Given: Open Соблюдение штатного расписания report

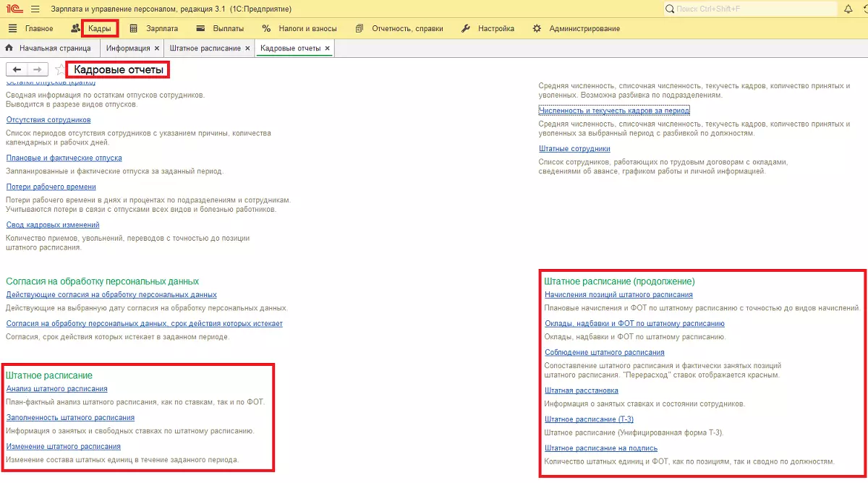Looking at the screenshot, I should (x=604, y=353).
